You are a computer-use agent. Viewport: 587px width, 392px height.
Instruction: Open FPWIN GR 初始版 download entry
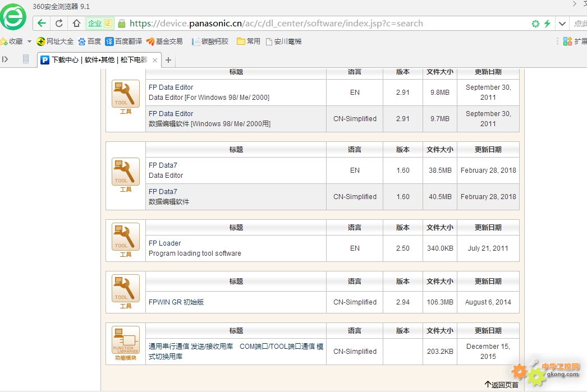coord(176,302)
